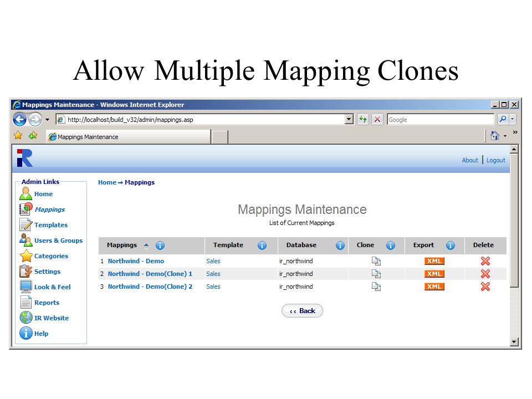Clone the Northwind - Demo mapping
This screenshot has height=399, width=532.
point(376,261)
